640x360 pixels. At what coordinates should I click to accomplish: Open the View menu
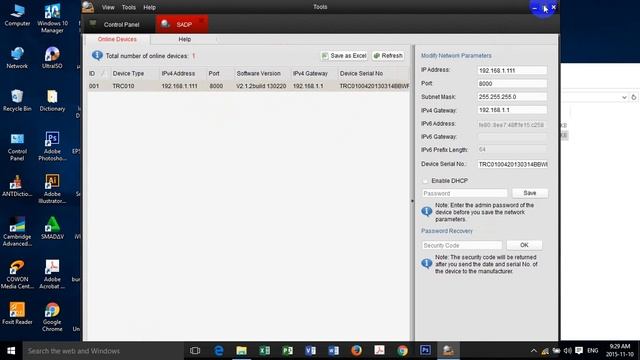108,7
